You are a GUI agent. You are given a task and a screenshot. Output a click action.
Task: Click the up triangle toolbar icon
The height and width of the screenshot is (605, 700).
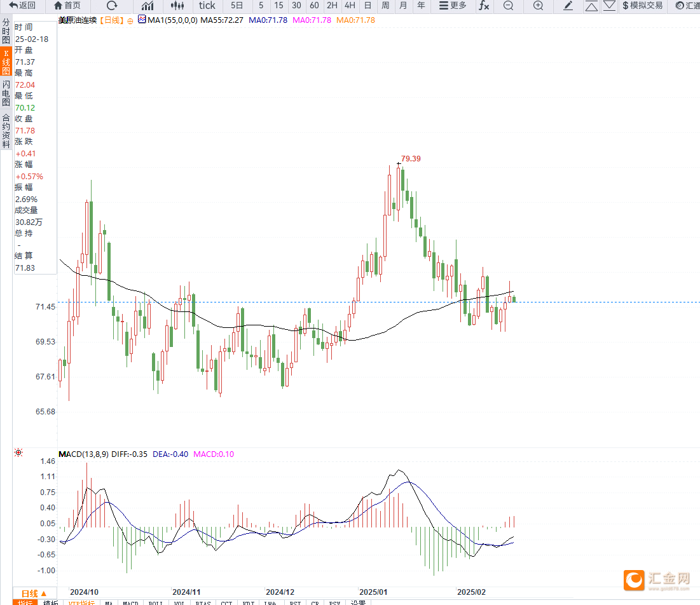click(x=591, y=6)
